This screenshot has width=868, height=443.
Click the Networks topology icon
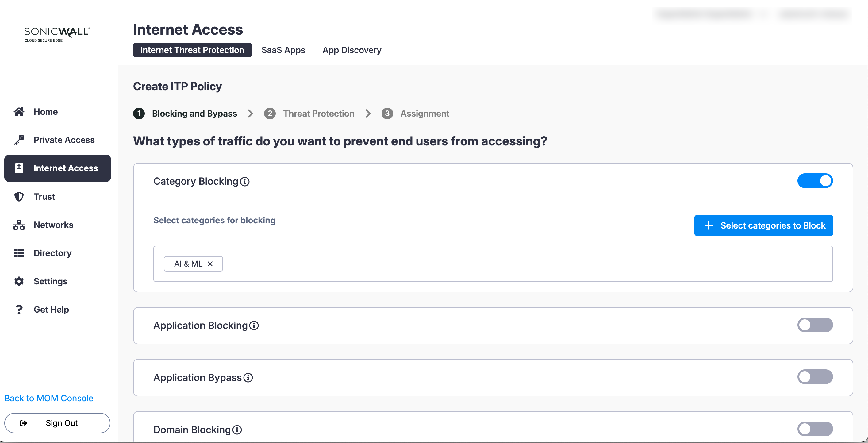coord(19,225)
